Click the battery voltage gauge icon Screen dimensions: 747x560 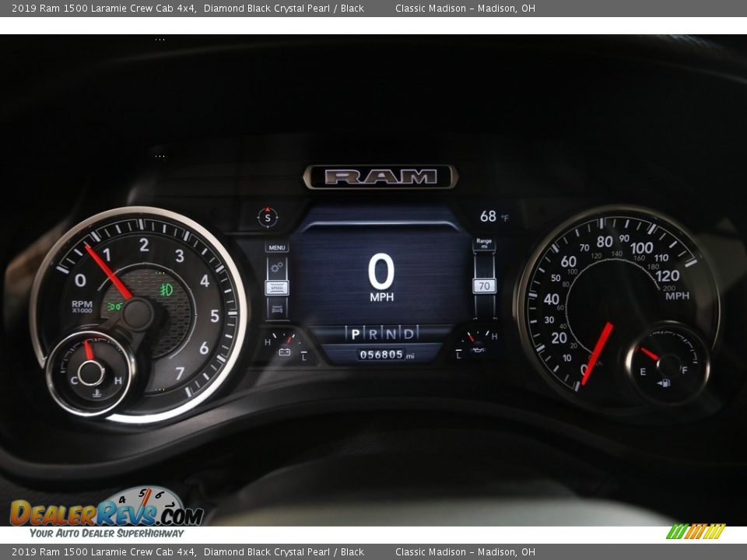pyautogui.click(x=285, y=352)
